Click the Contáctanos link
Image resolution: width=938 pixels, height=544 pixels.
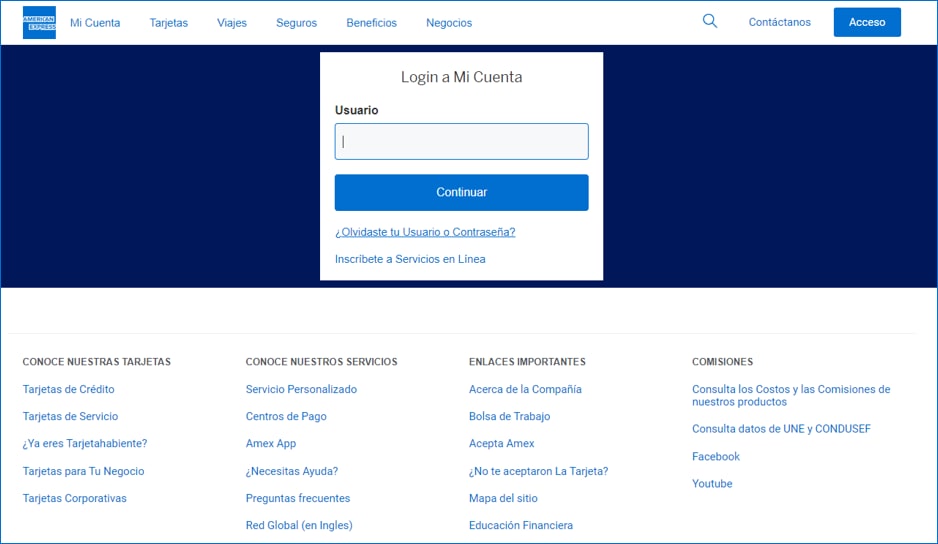(779, 22)
